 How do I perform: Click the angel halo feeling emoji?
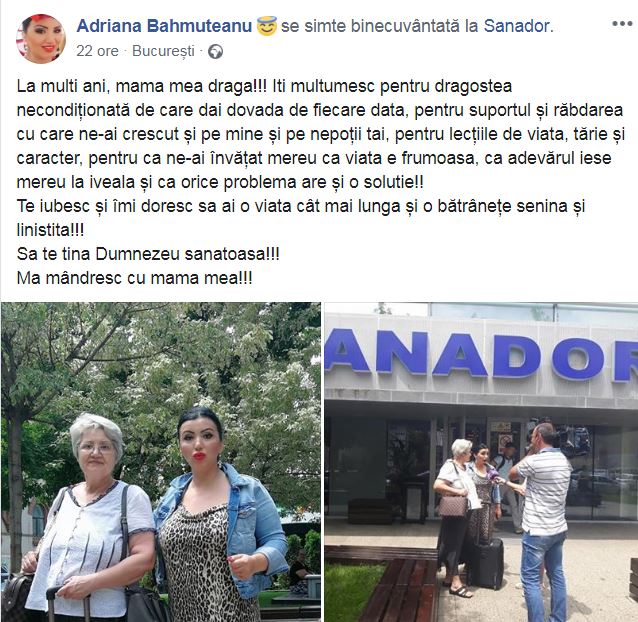tap(267, 26)
